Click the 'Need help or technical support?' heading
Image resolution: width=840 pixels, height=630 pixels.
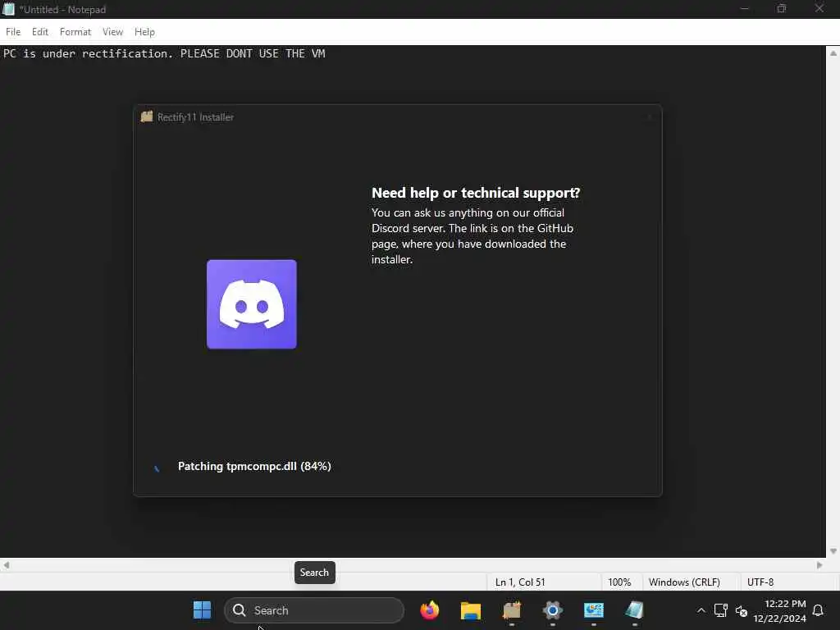tap(476, 193)
